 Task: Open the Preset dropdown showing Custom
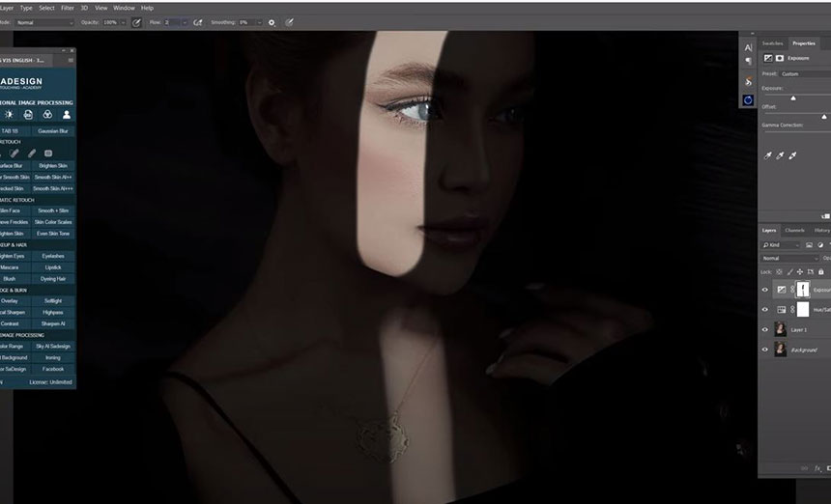click(805, 74)
